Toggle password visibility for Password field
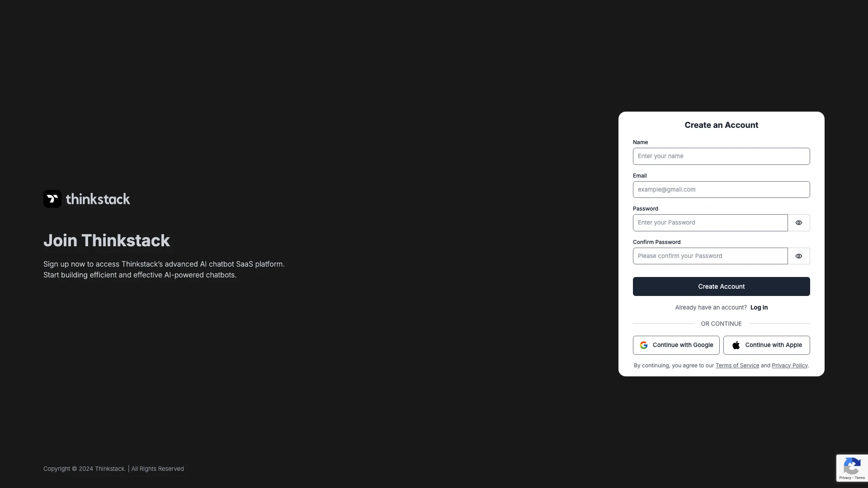Image resolution: width=868 pixels, height=488 pixels. (x=799, y=222)
